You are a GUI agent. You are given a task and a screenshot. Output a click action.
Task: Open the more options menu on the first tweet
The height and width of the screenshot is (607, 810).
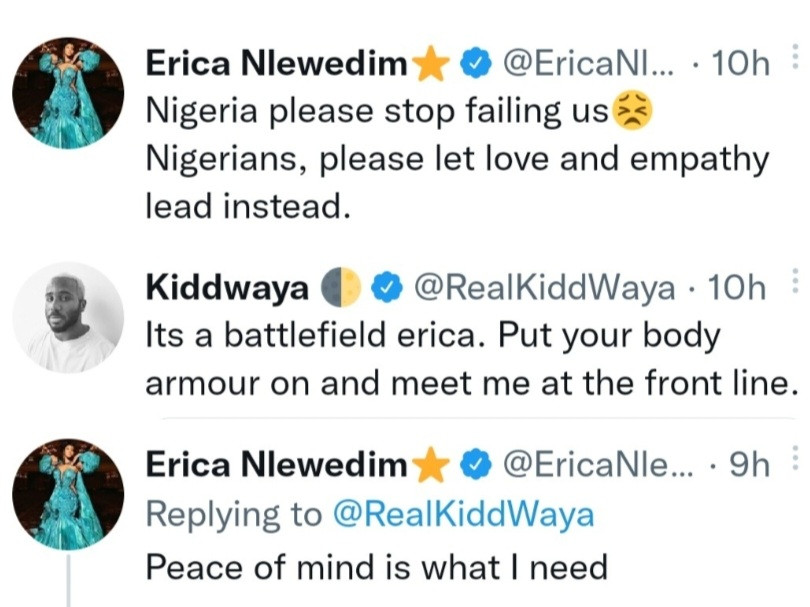[796, 60]
